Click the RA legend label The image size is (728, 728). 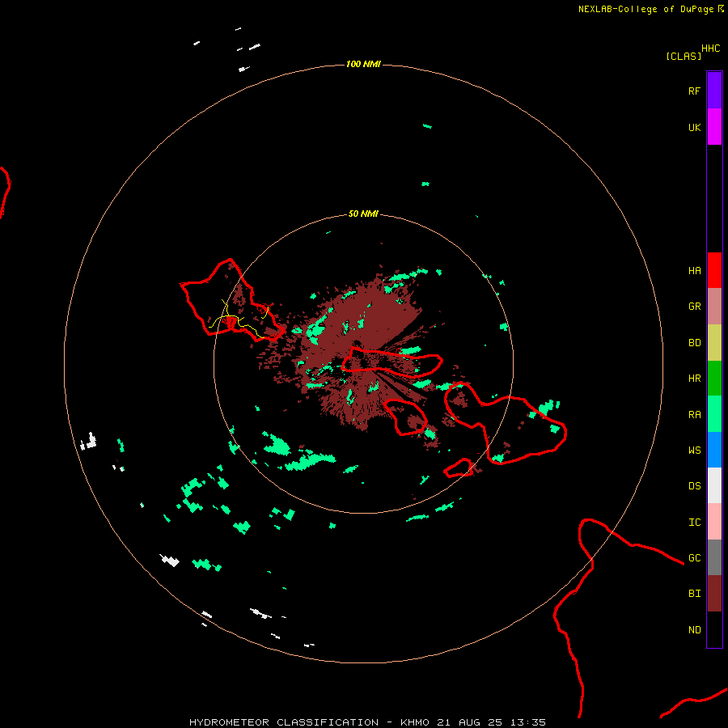pos(694,415)
